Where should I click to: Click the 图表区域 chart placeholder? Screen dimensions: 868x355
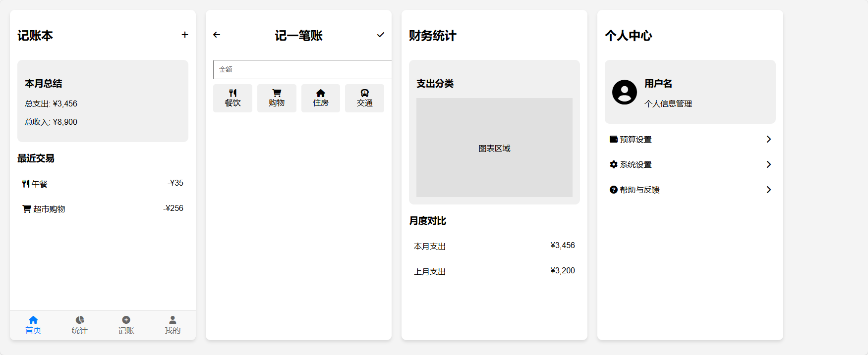494,148
